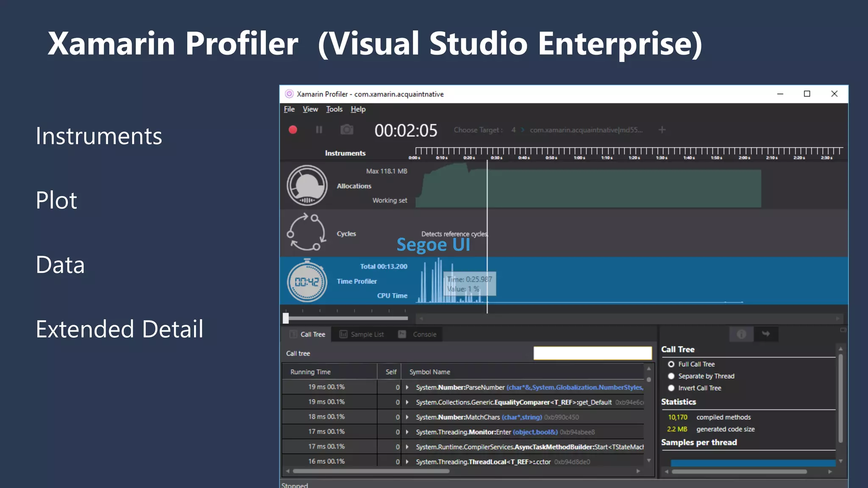Click the timeline zoom slider handle

tap(286, 318)
